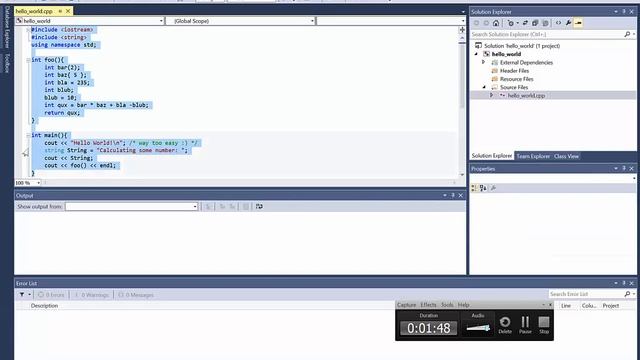This screenshot has height=360, width=640.
Task: Sort by the Description column header
Action: tap(44, 306)
